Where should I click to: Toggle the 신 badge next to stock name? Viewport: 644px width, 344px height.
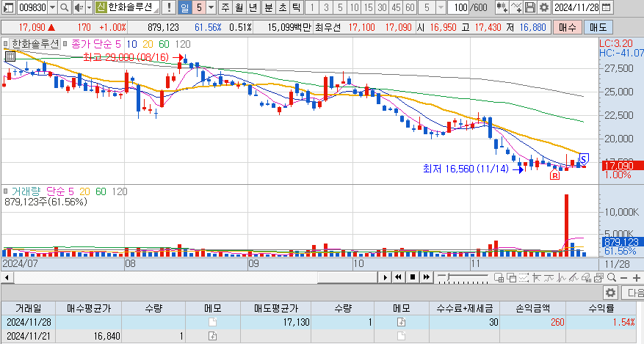(101, 7)
